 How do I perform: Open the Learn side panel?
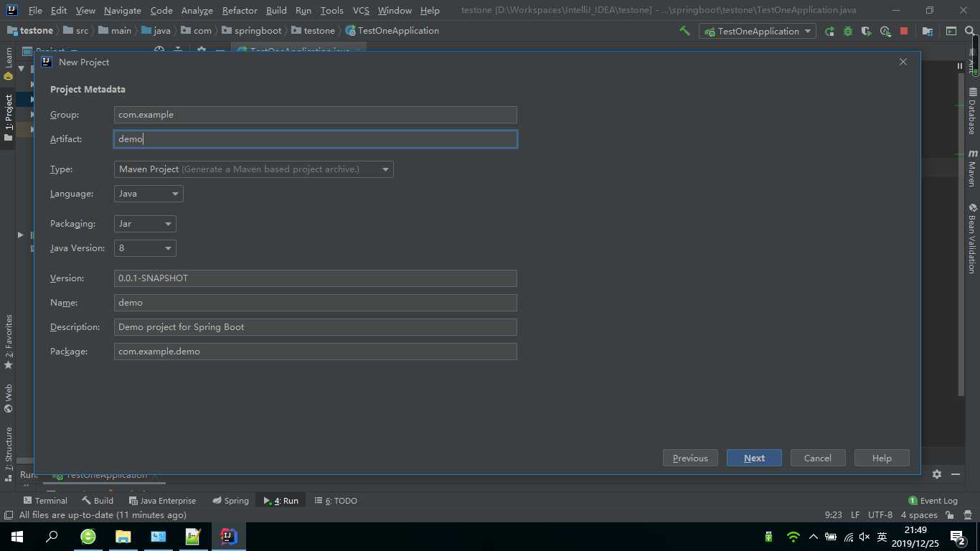(x=9, y=63)
